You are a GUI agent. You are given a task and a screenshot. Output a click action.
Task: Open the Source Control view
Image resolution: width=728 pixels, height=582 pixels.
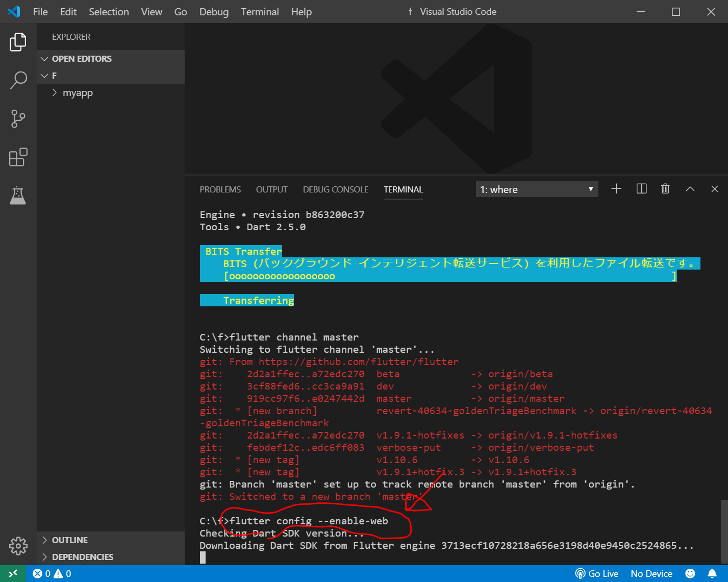[18, 118]
